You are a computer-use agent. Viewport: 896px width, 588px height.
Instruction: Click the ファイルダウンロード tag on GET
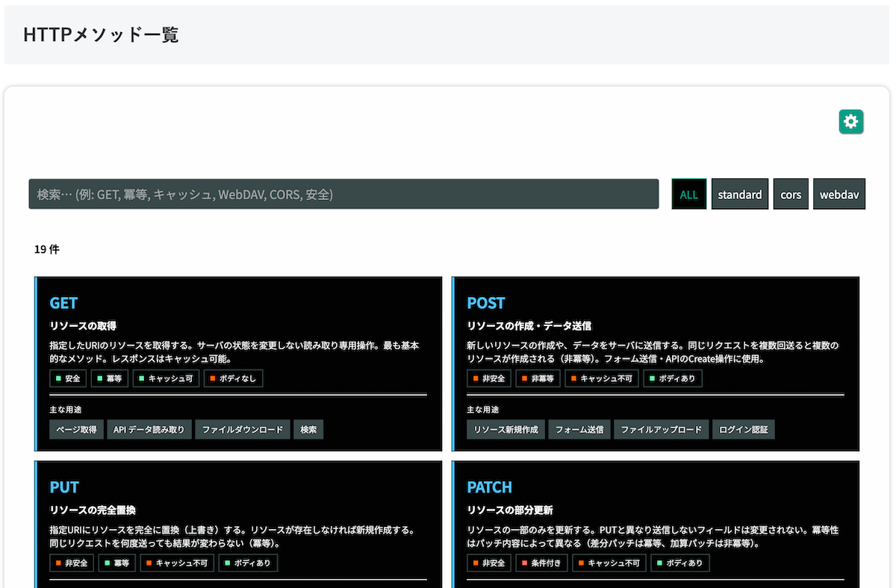[242, 429]
